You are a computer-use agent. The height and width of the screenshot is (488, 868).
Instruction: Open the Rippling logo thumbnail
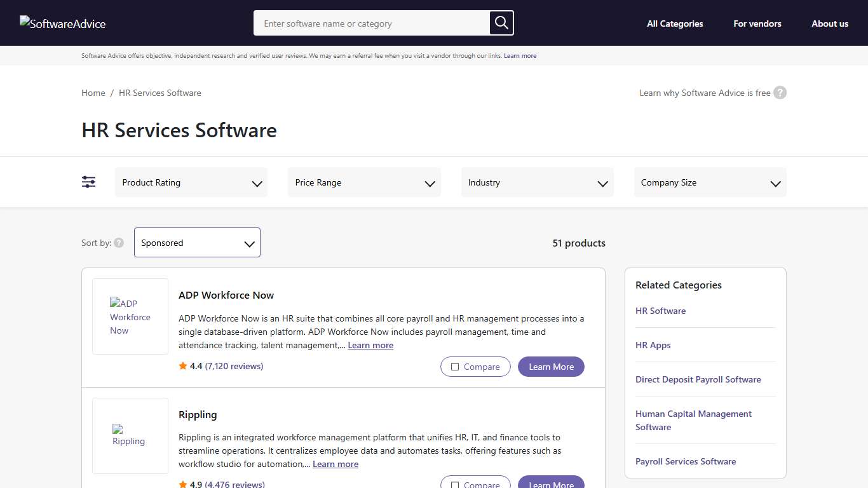pos(130,436)
